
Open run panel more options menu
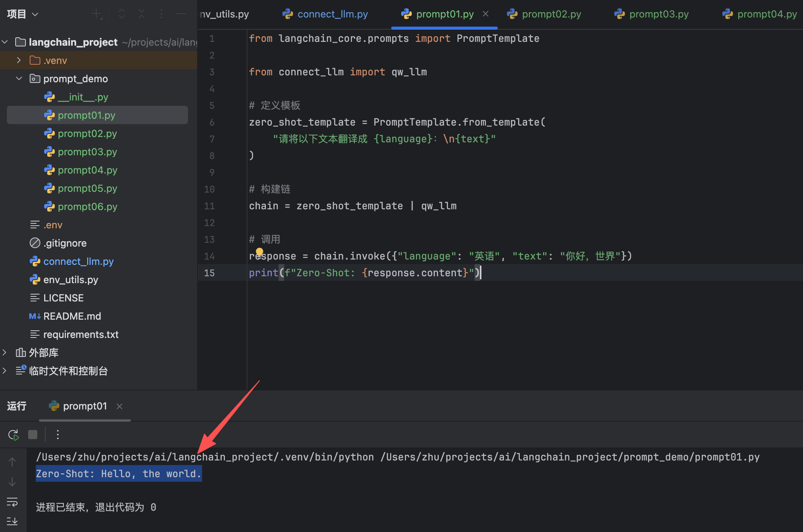click(x=58, y=435)
